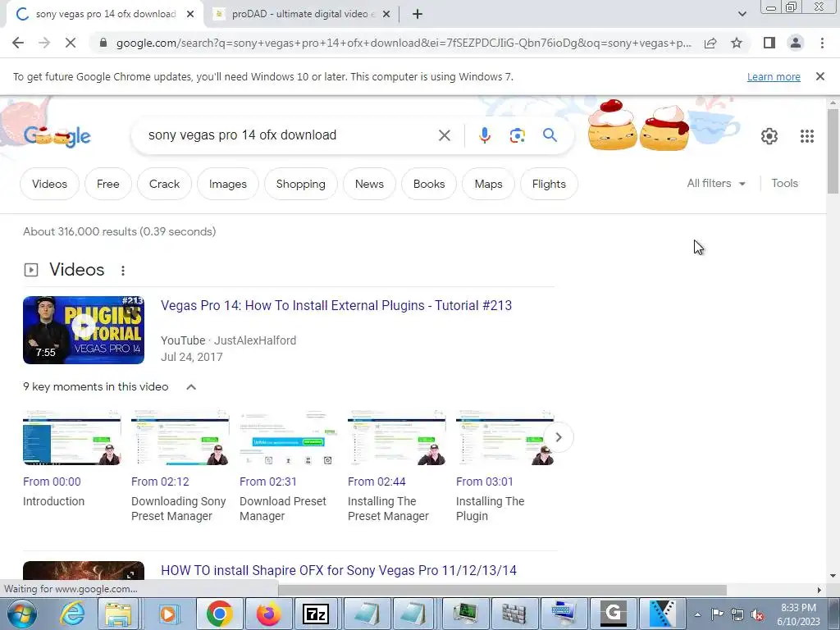Viewport: 840px width, 630px height.
Task: Click the horizontal page scrollbar
Action: pos(501,590)
